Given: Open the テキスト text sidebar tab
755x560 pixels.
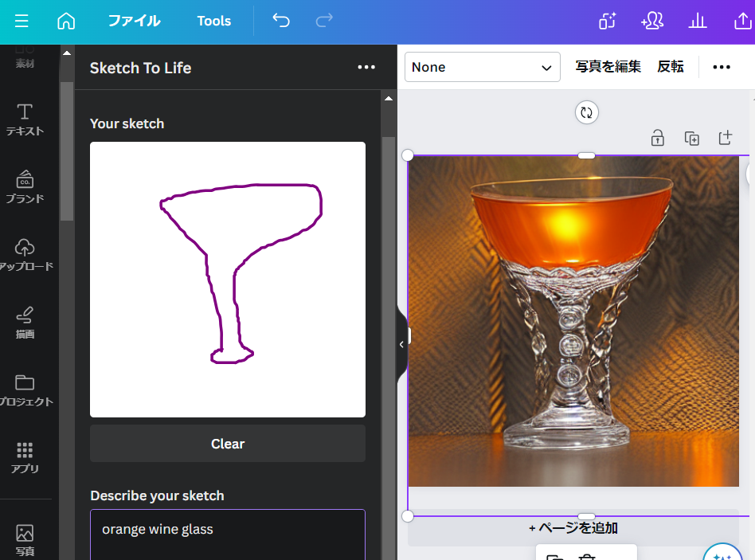Looking at the screenshot, I should coord(25,120).
